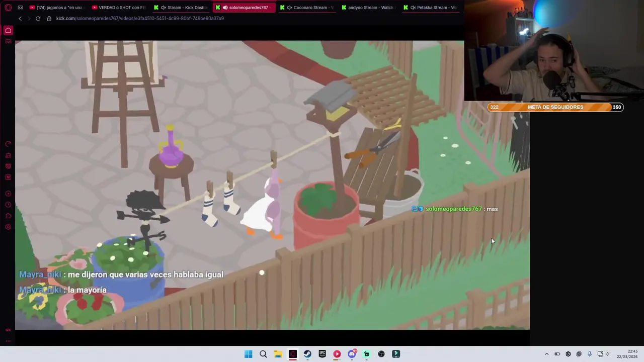The image size is (644, 362).
Task: Open History clock icon in sidebar
Action: click(x=8, y=205)
